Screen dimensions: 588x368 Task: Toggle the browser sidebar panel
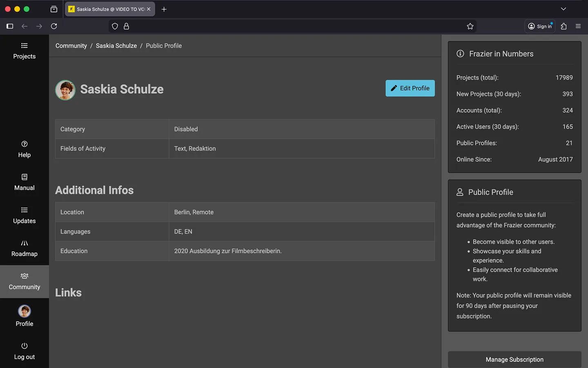coord(10,26)
